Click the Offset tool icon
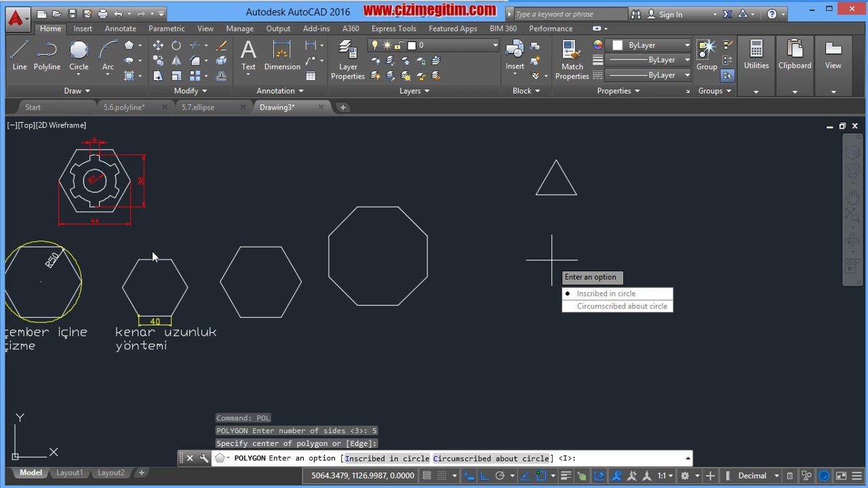The image size is (868, 488). click(x=221, y=75)
